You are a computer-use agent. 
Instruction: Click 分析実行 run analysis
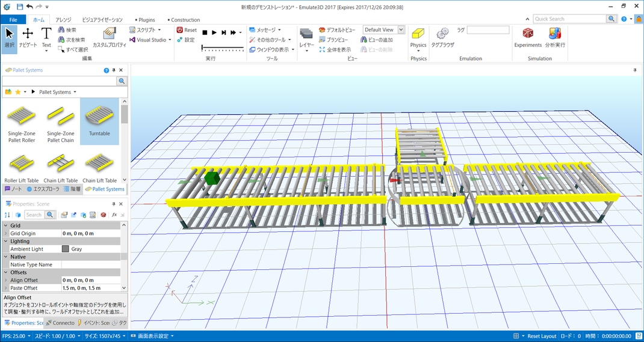[x=556, y=38]
